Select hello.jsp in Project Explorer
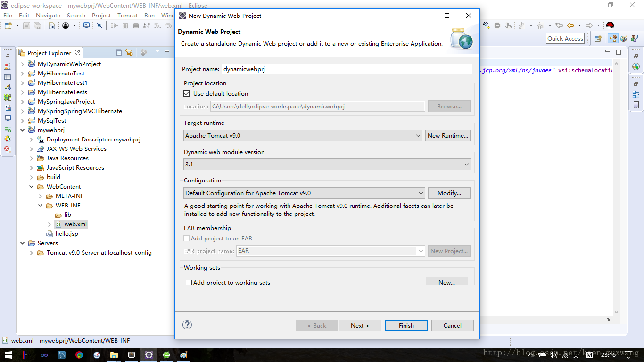 [67, 233]
